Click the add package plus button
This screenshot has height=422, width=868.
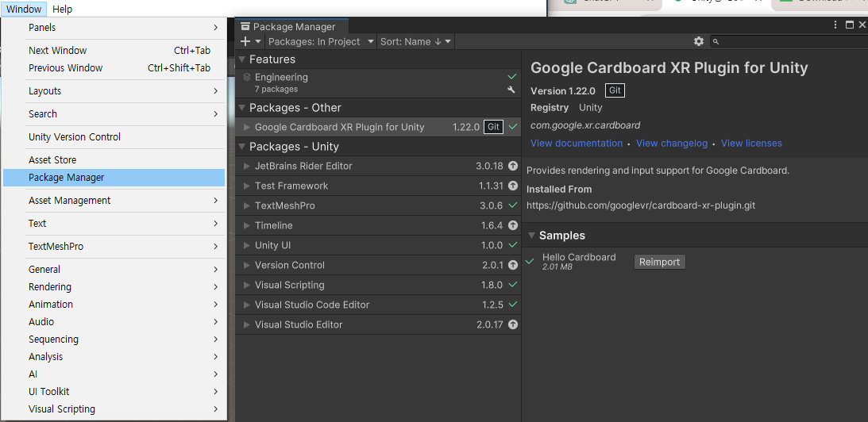coord(246,41)
